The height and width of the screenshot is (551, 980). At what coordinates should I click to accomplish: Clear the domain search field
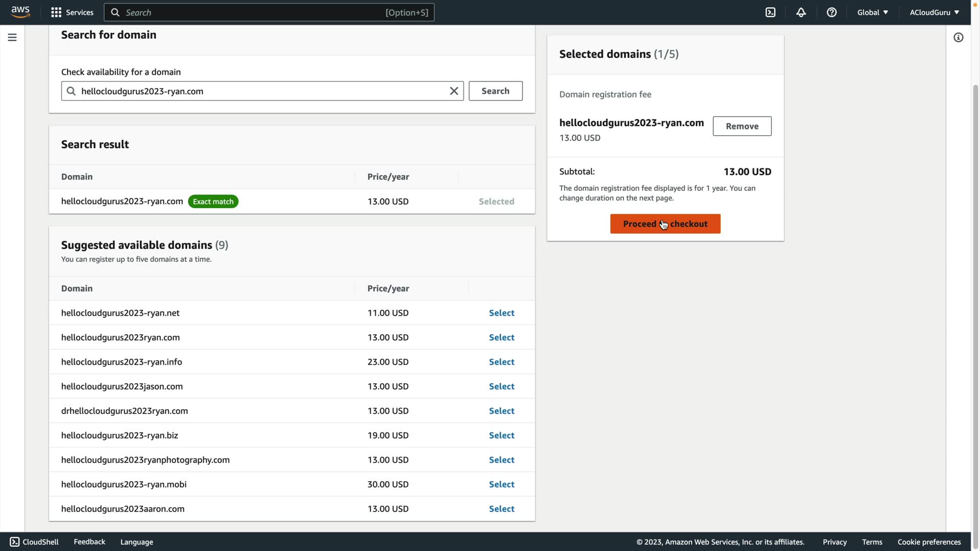tap(454, 91)
